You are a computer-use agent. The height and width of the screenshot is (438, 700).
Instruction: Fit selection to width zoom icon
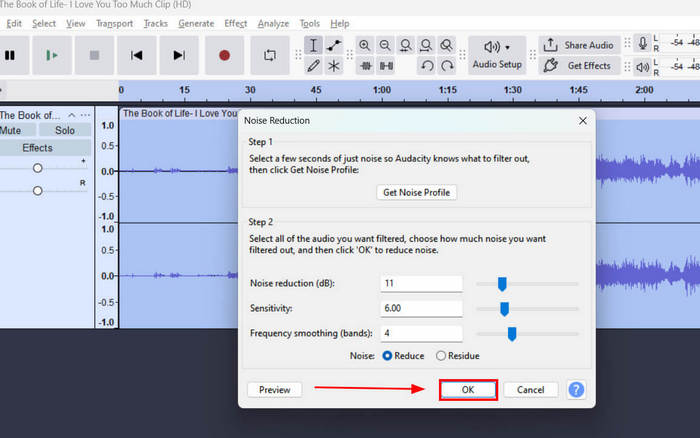[405, 45]
